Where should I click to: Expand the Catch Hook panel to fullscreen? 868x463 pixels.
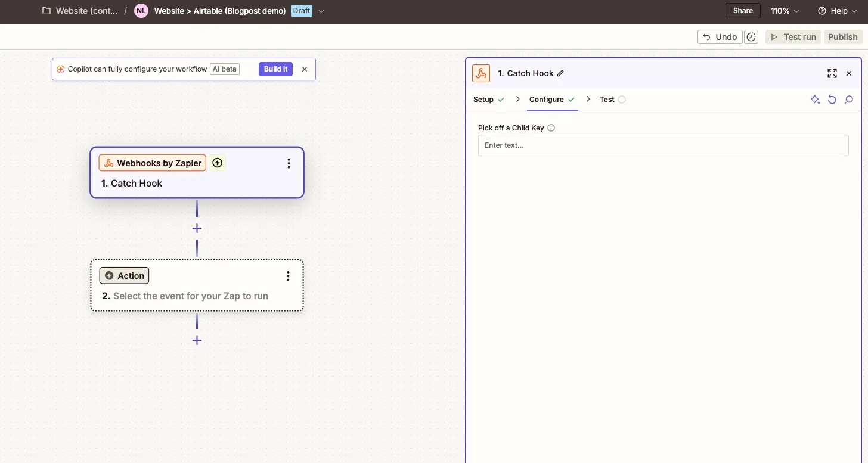(832, 73)
